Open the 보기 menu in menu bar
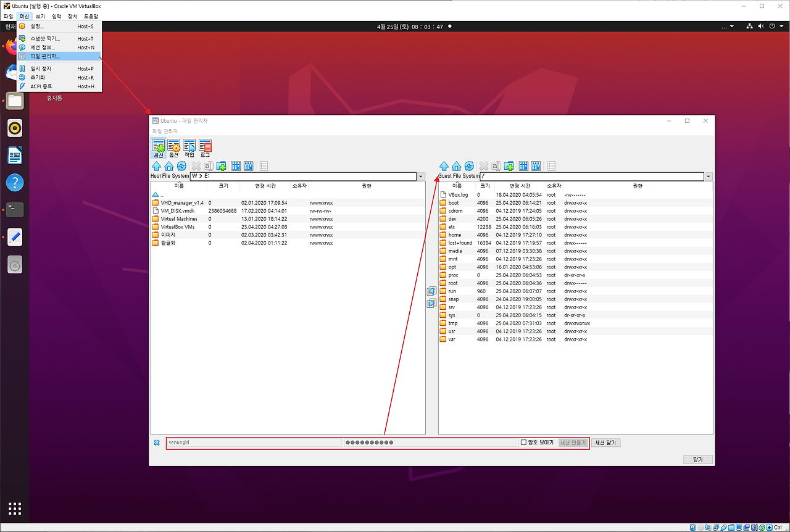Viewport: 790px width, 532px height. [41, 16]
